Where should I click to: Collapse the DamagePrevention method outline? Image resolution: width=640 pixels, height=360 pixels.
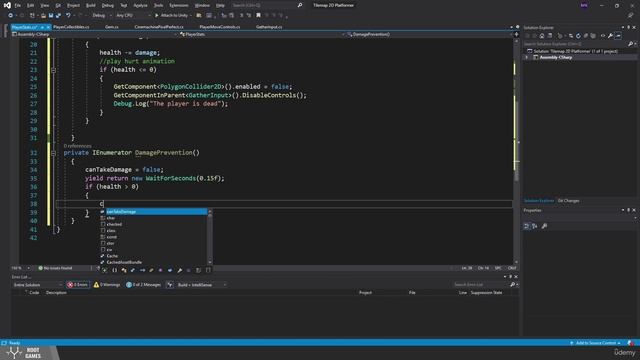(53, 153)
